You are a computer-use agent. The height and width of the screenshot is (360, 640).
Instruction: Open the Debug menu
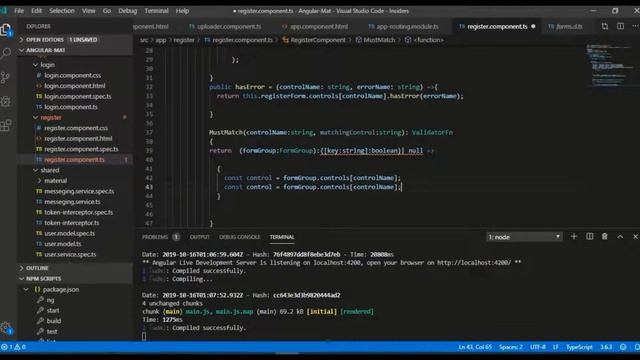click(x=128, y=11)
